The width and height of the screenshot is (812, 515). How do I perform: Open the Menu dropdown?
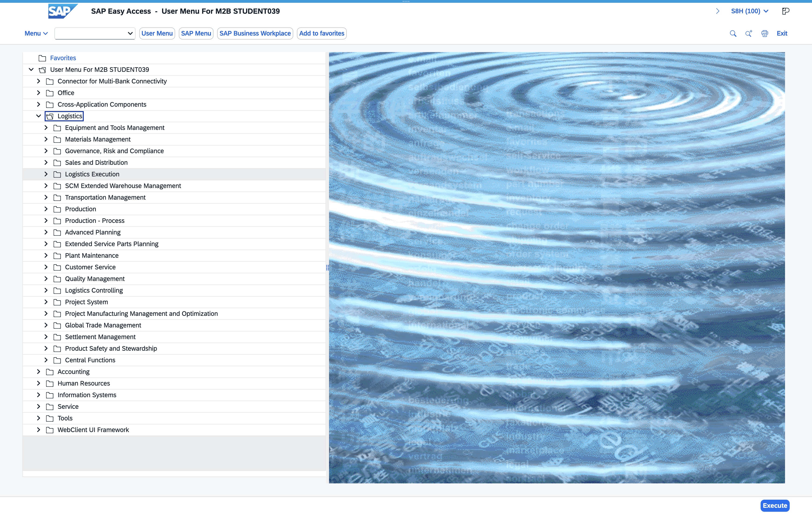click(36, 33)
